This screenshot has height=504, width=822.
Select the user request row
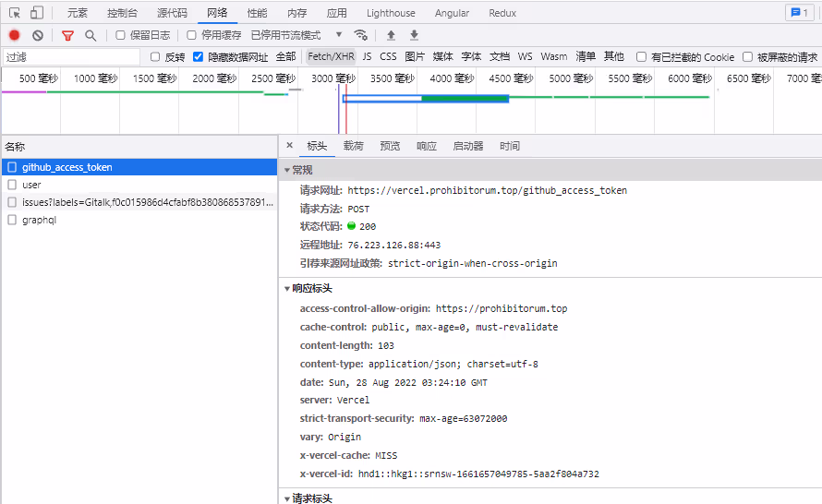click(x=139, y=185)
